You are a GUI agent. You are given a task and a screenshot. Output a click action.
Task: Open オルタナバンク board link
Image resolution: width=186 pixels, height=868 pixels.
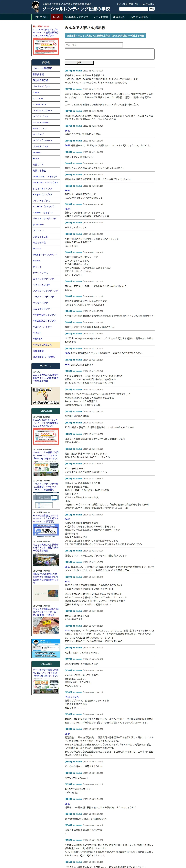coord(46,147)
